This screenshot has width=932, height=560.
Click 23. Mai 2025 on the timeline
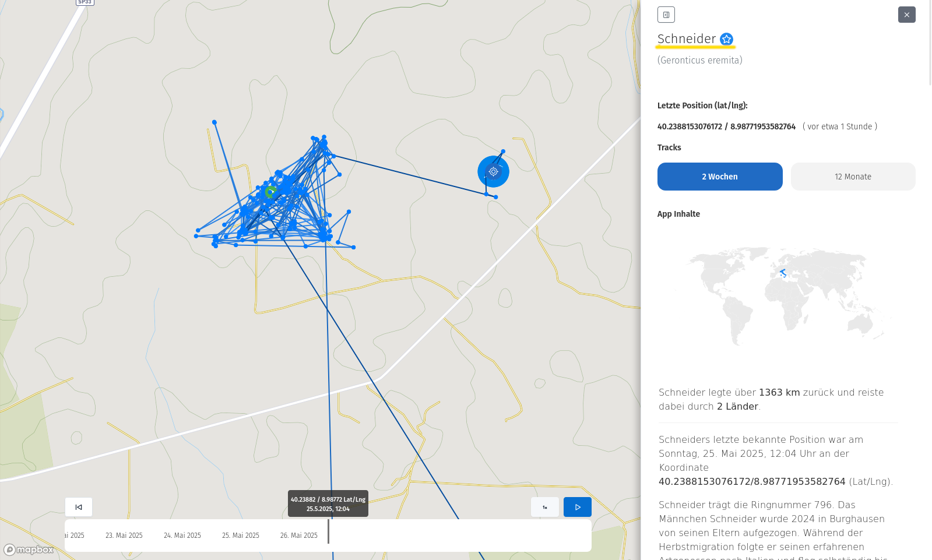pyautogui.click(x=124, y=536)
